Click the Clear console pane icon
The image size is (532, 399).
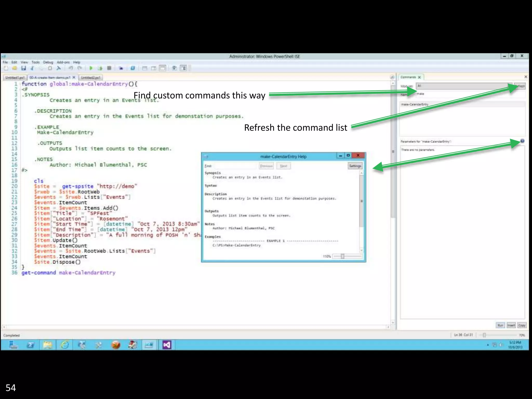pyautogui.click(x=59, y=68)
